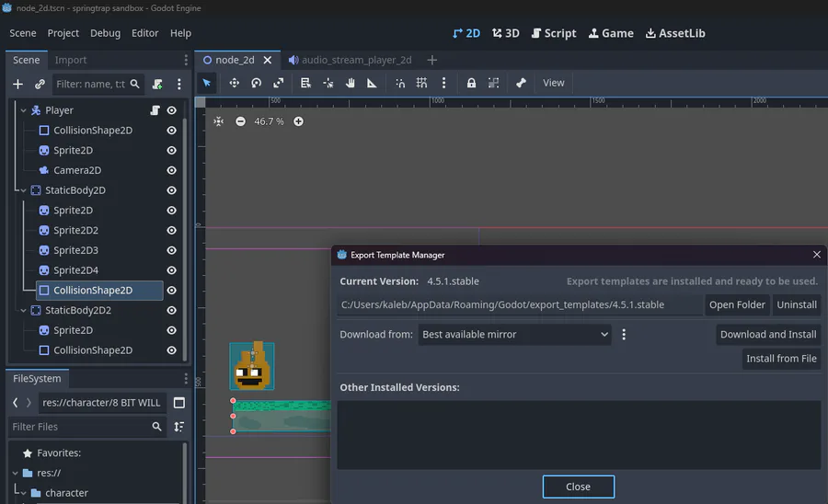Image resolution: width=828 pixels, height=504 pixels.
Task: Switch to Script workspace
Action: (x=554, y=33)
